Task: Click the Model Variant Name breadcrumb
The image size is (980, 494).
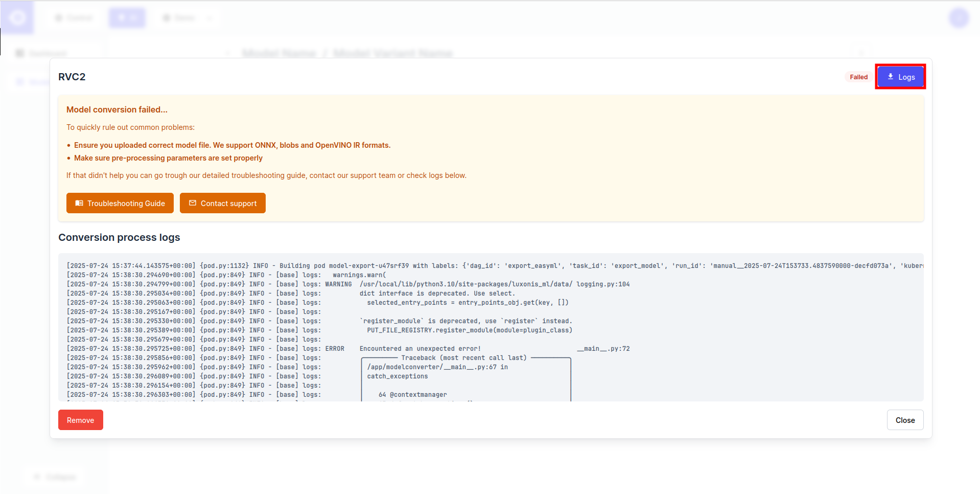Action: pyautogui.click(x=392, y=53)
